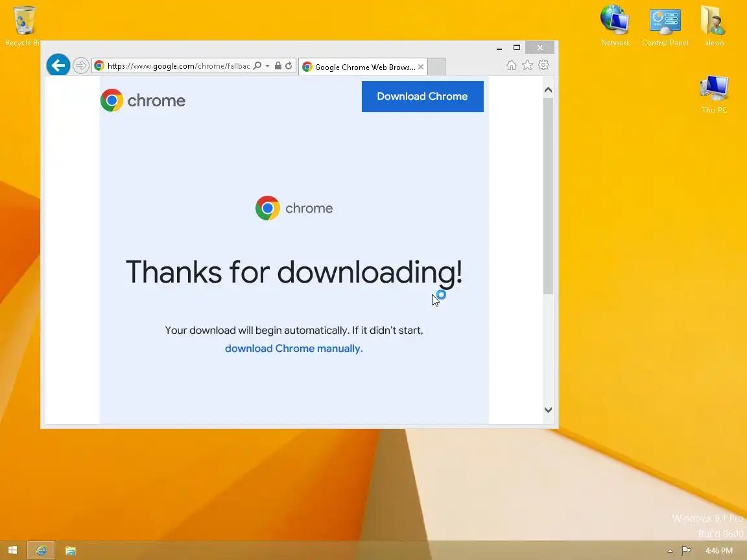Minimize the Internet Explorer window
The height and width of the screenshot is (560, 747).
tap(499, 47)
